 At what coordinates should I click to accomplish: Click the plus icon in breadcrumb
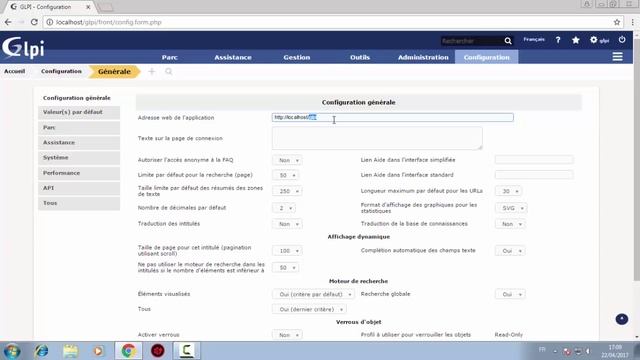[151, 71]
